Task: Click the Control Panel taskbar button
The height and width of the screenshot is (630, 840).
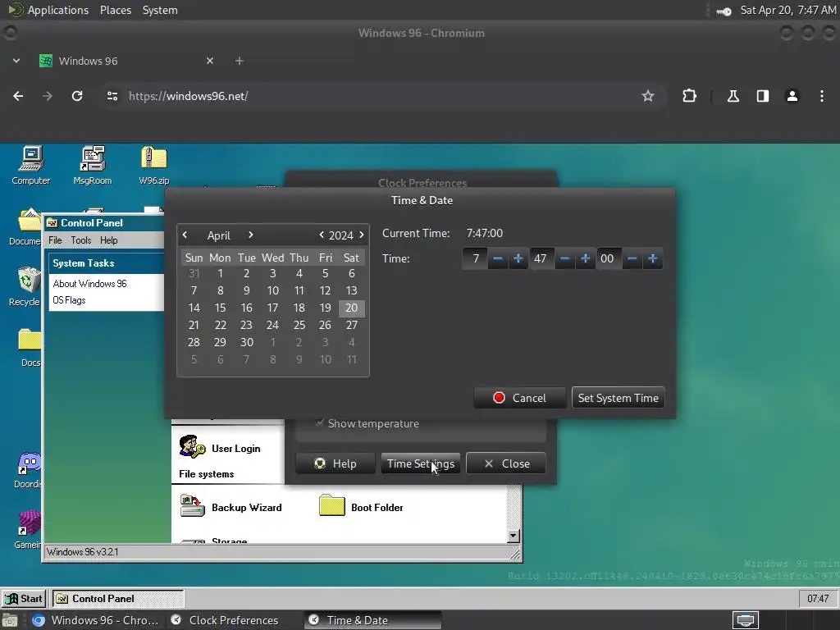Action: click(118, 598)
